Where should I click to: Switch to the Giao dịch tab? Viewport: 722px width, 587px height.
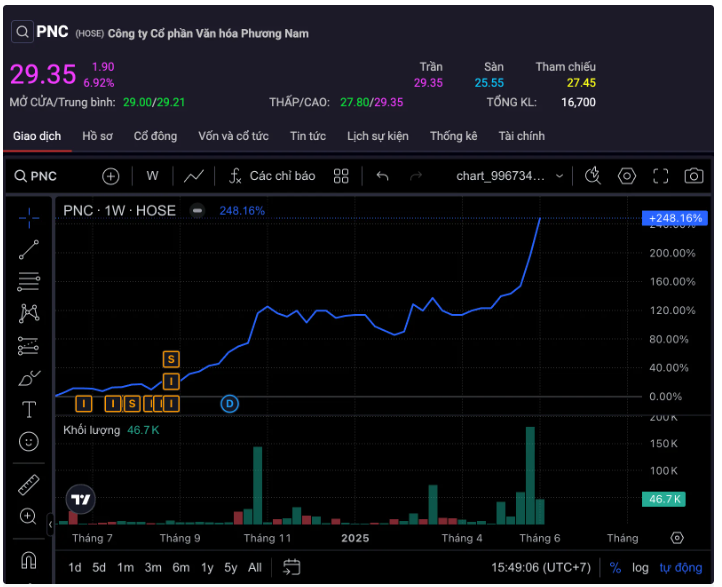(37, 136)
